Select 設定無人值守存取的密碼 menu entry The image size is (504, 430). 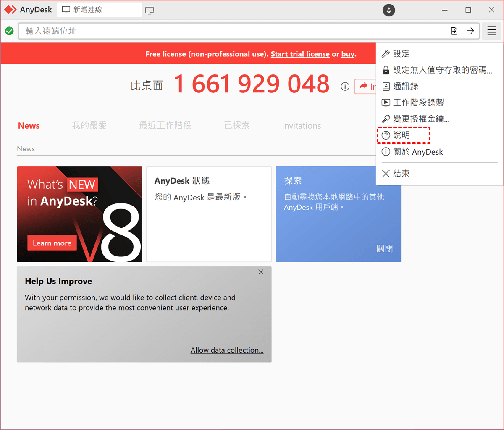coord(442,70)
